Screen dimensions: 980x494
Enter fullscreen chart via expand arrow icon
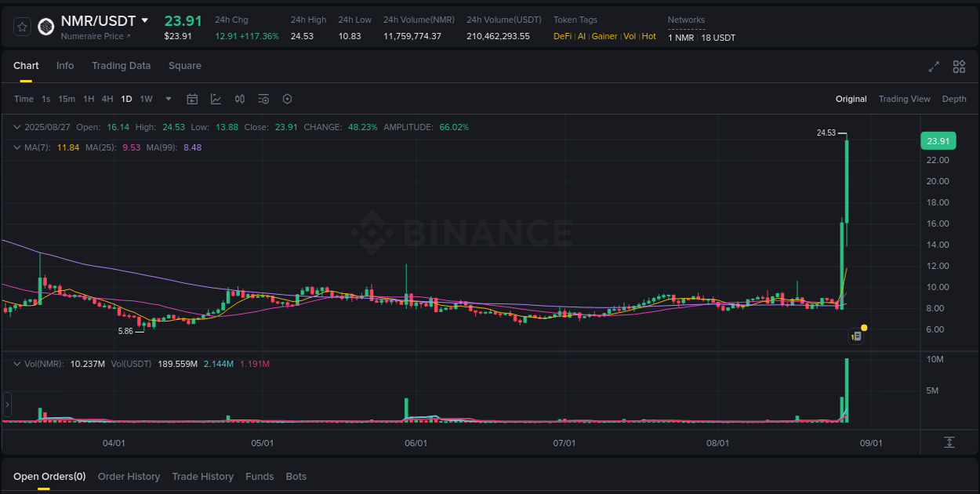coord(933,67)
